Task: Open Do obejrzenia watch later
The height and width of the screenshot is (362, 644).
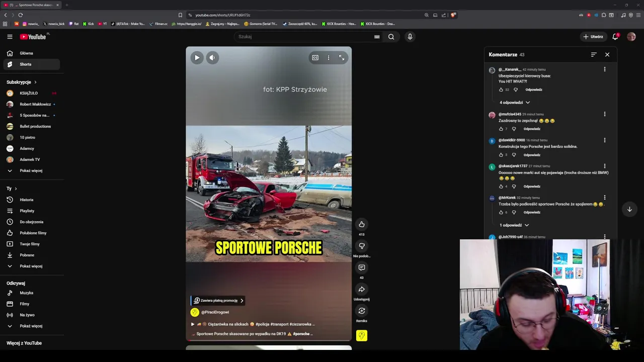Action: [32, 222]
